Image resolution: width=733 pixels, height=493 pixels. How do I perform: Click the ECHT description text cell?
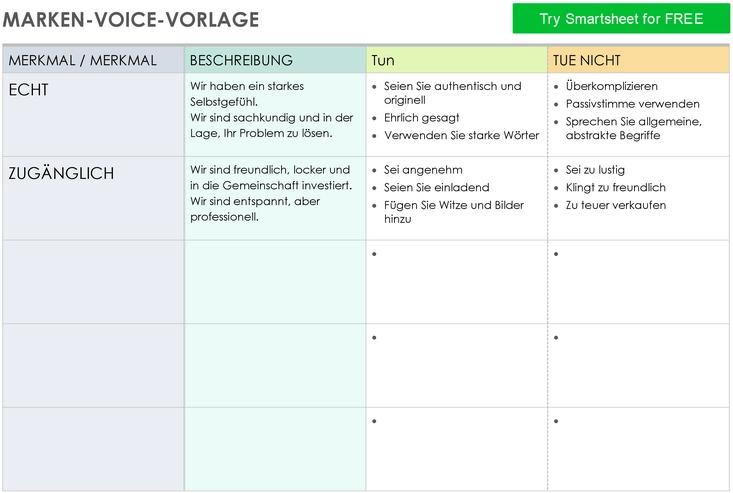(x=275, y=115)
